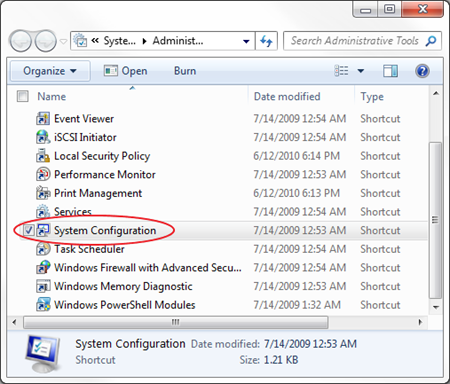Go back with the Back arrow
This screenshot has width=450, height=384.
(x=21, y=41)
